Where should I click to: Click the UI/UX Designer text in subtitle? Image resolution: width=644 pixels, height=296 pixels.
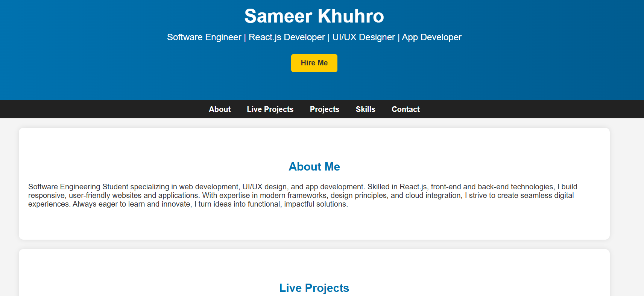click(364, 37)
